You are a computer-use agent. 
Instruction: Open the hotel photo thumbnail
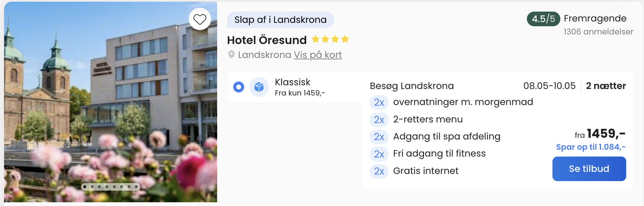pyautogui.click(x=110, y=102)
